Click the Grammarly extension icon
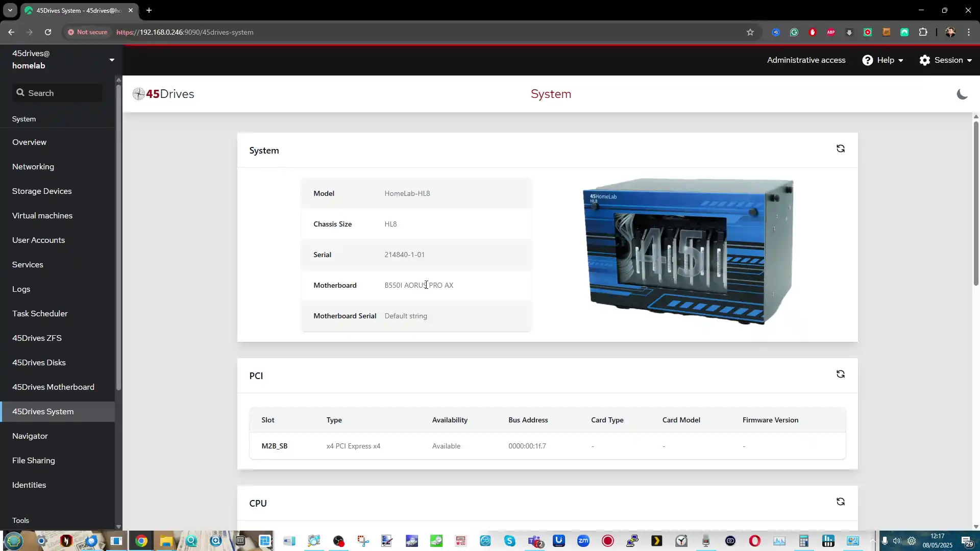The width and height of the screenshot is (980, 551). click(794, 32)
